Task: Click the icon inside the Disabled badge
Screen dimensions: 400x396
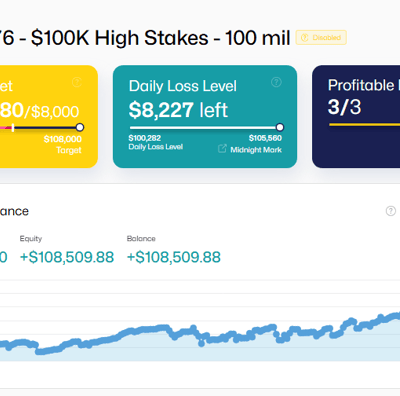Action: [304, 38]
